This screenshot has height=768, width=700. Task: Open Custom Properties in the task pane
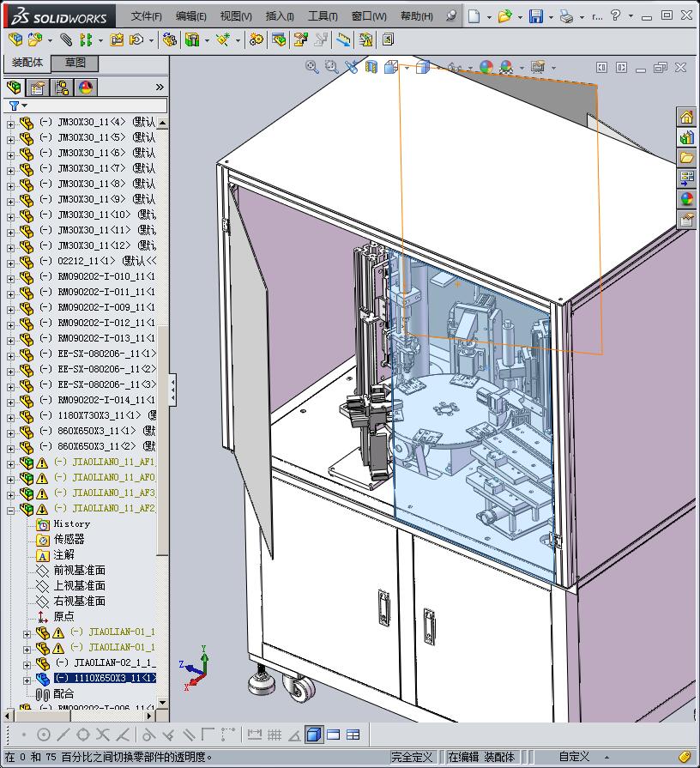687,220
